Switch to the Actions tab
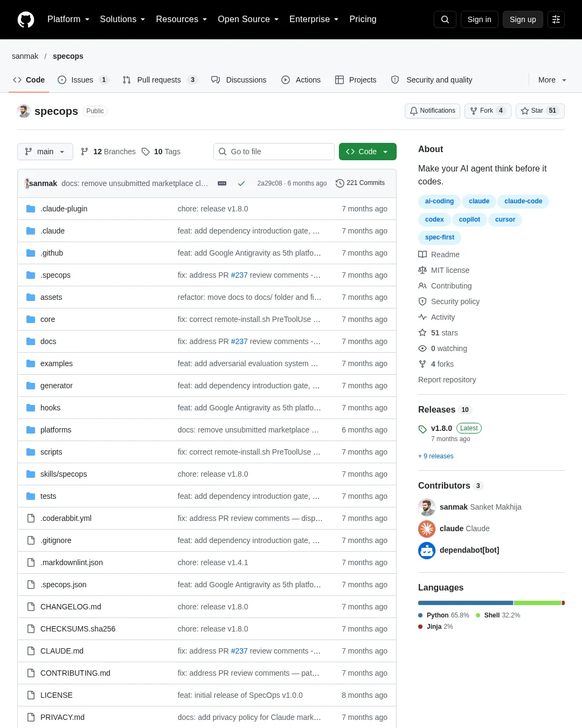The height and width of the screenshot is (728, 582). click(x=301, y=80)
